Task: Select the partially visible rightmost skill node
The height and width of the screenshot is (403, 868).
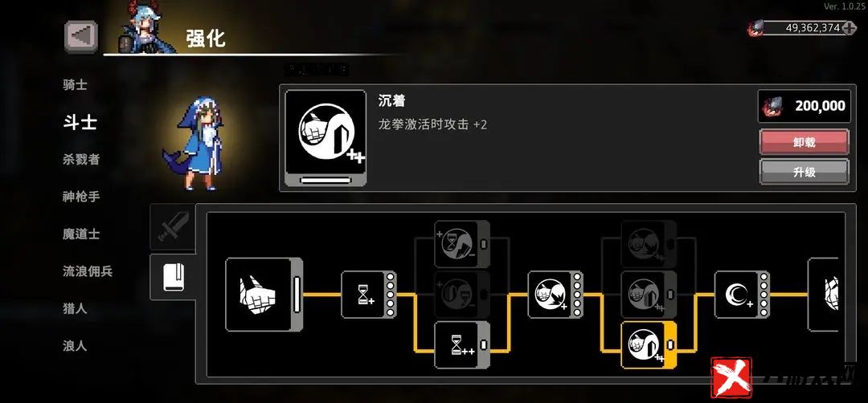Action: pos(823,294)
